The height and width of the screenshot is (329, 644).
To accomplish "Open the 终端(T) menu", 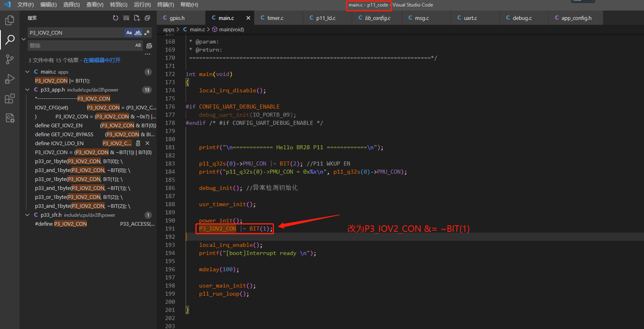I will [x=166, y=4].
